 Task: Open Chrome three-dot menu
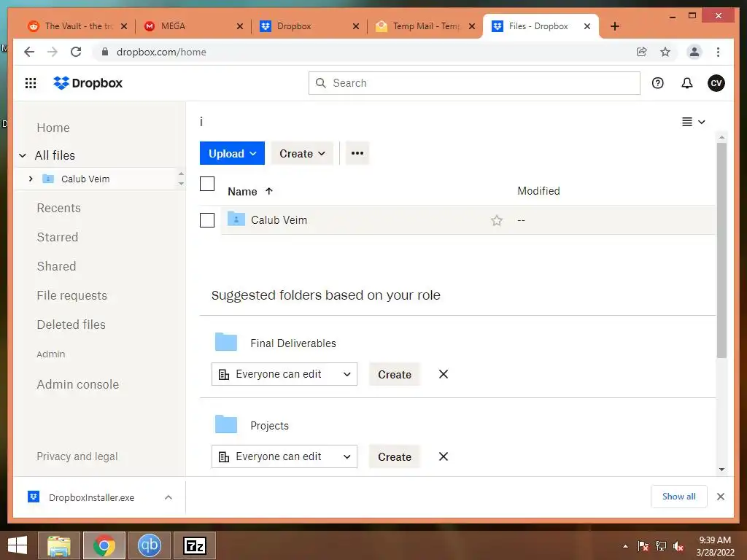[x=718, y=52]
